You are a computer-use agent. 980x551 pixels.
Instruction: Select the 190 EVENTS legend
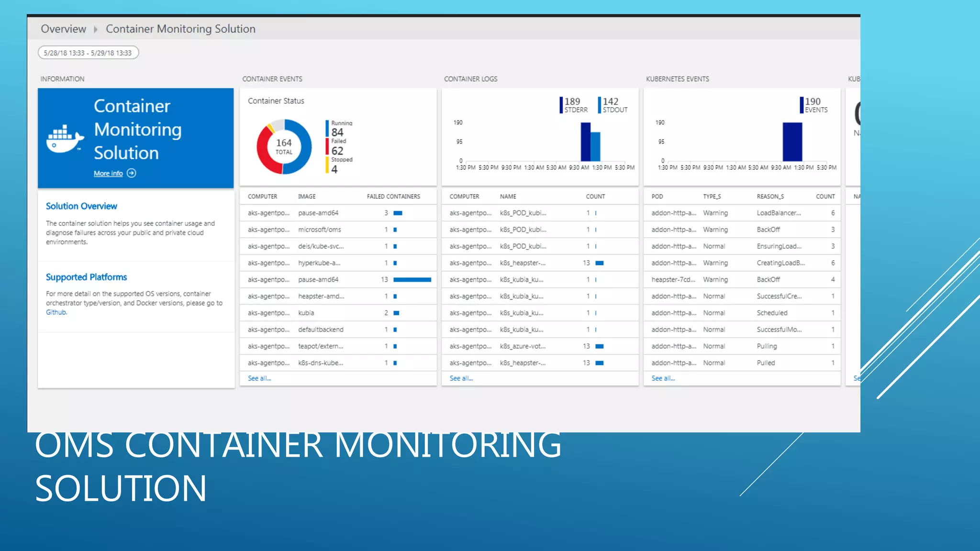(814, 105)
